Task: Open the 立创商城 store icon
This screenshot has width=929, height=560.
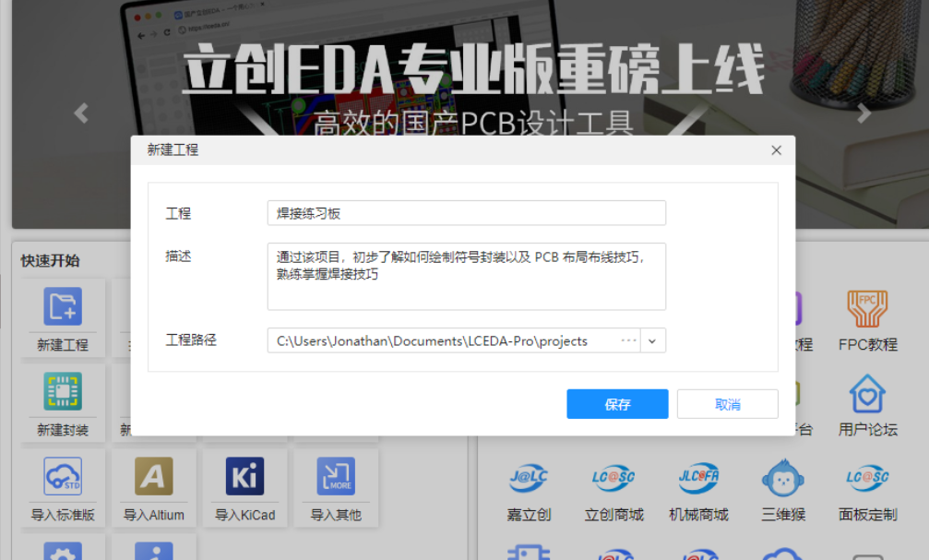Action: [613, 478]
